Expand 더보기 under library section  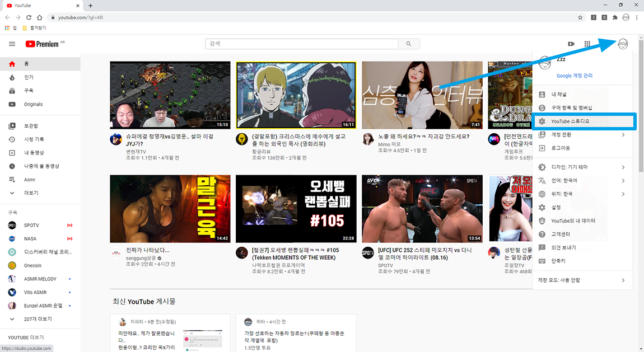coord(40,193)
